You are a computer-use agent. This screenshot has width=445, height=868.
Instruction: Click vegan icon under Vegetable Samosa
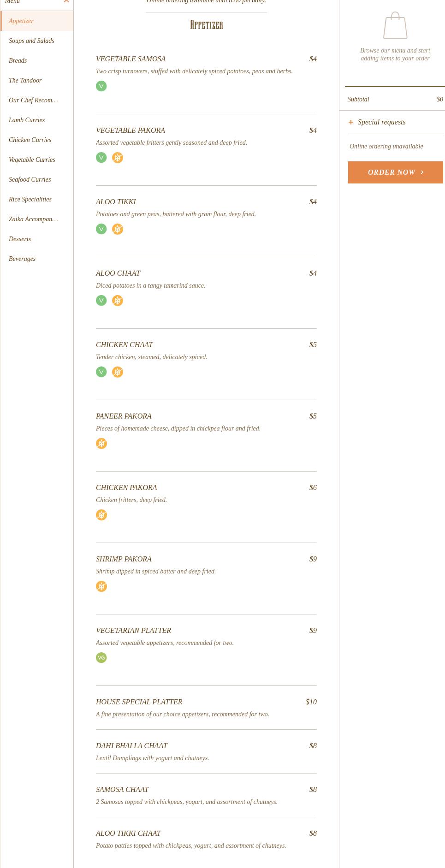point(101,86)
